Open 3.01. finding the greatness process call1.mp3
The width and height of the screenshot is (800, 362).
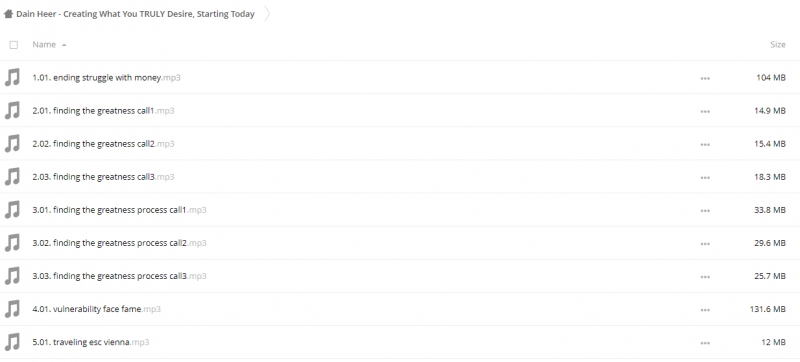point(119,210)
